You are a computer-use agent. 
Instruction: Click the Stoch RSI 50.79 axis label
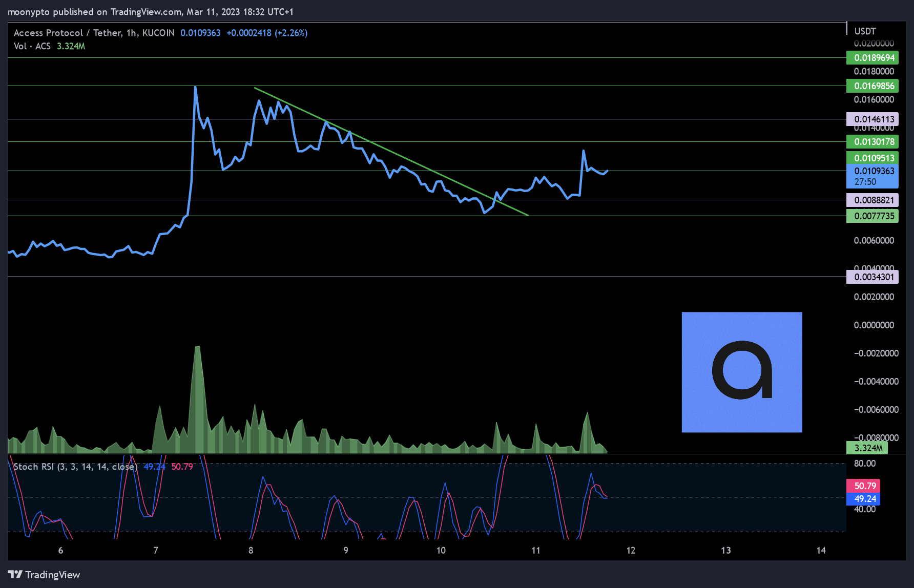pyautogui.click(x=863, y=486)
